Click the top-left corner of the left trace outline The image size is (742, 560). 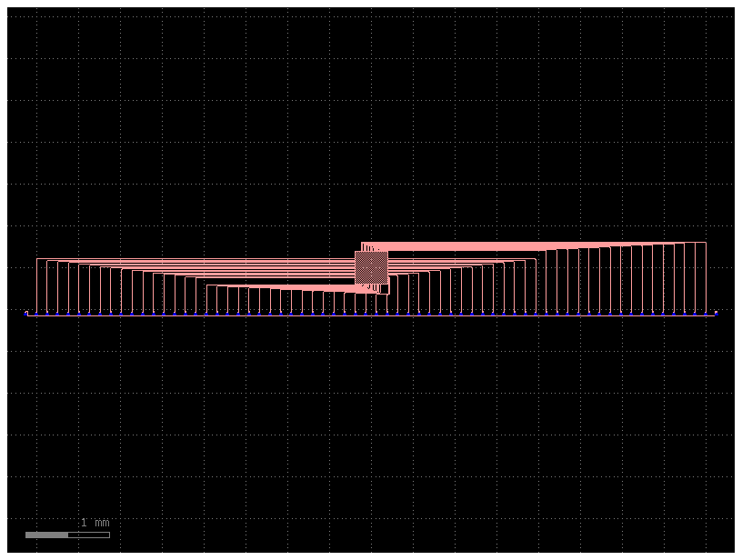37,259
